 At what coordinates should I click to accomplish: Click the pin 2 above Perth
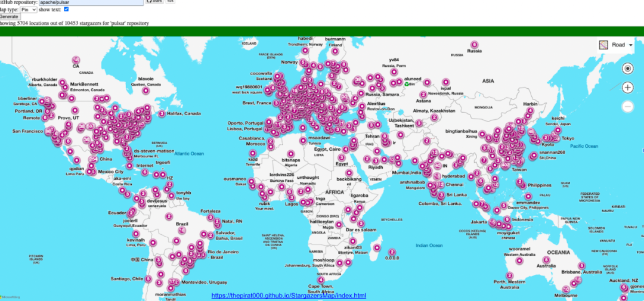coord(509,275)
